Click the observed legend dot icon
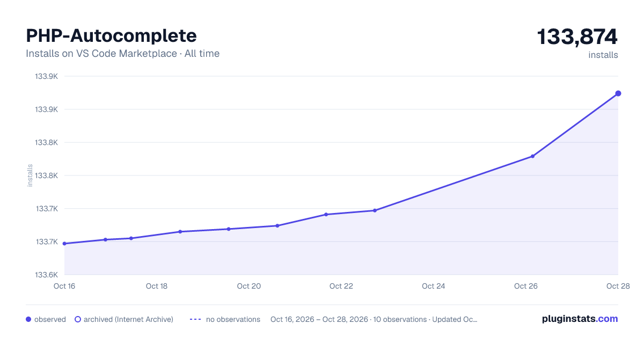This screenshot has width=644, height=338. 28,319
